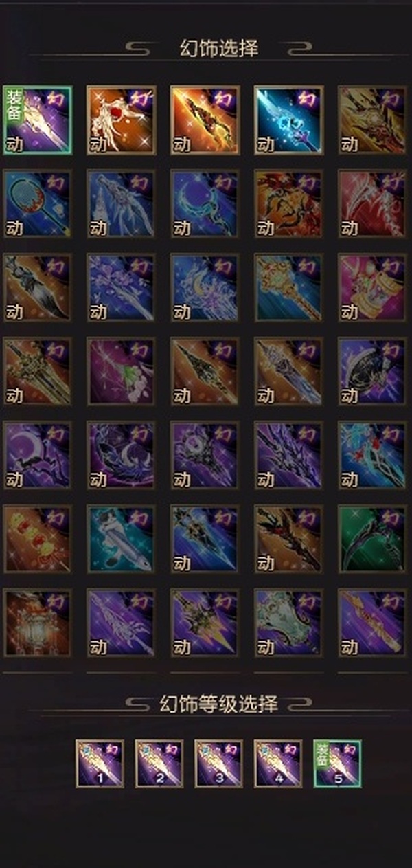Select the candied fruit skewer skin
412x868 pixels.
[x=38, y=539]
